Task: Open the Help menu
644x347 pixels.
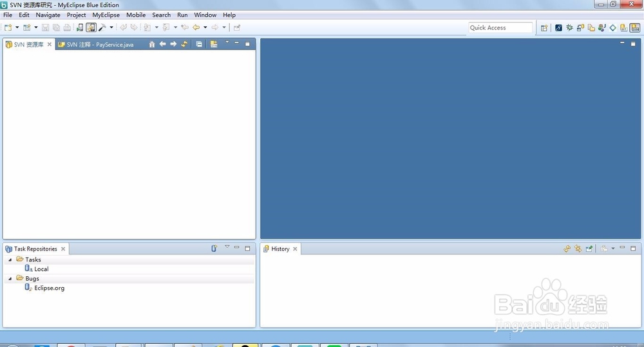Action: pyautogui.click(x=229, y=15)
